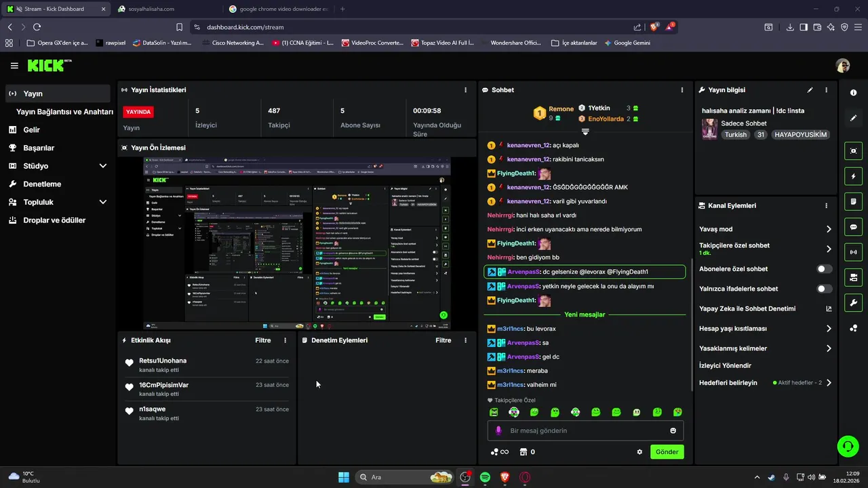The width and height of the screenshot is (868, 488).
Task: Toggle the chat bubble widget in the sidebar
Action: (853, 226)
